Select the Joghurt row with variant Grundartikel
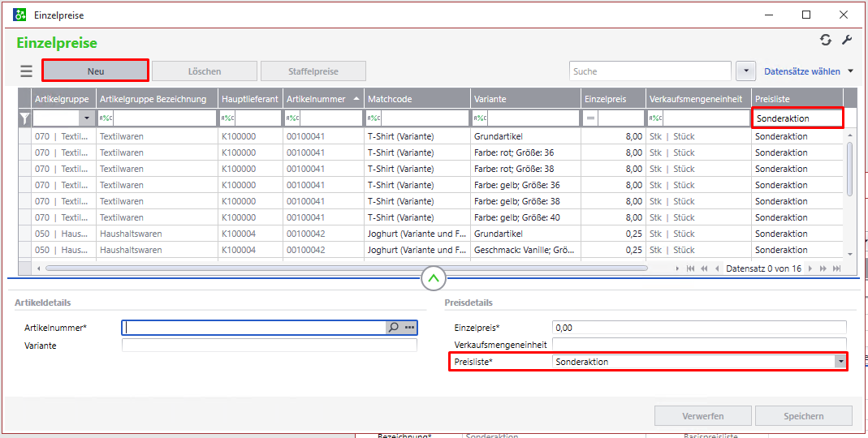The height and width of the screenshot is (438, 868). click(x=432, y=234)
